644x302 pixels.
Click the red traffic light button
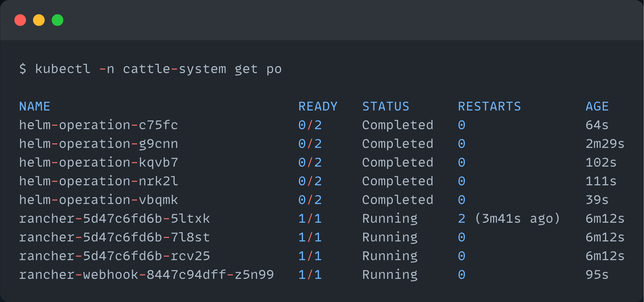click(20, 20)
